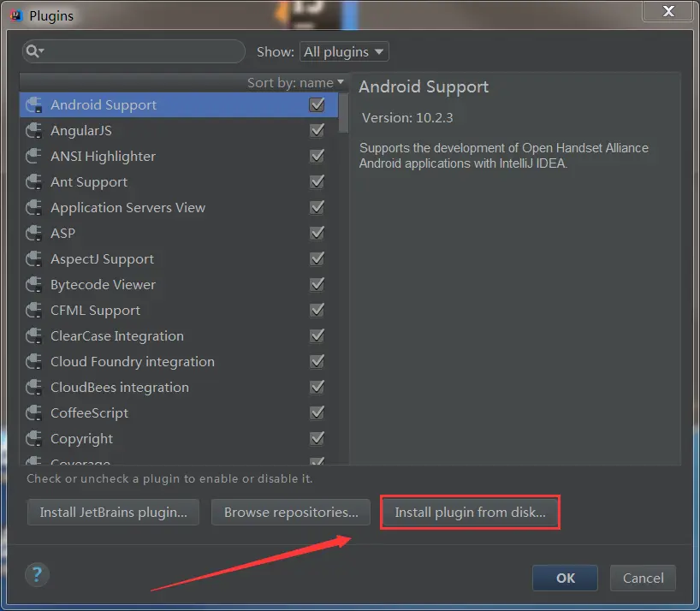Viewport: 700px width, 611px height.
Task: Disable the Ant Support checkbox
Action: point(317,181)
